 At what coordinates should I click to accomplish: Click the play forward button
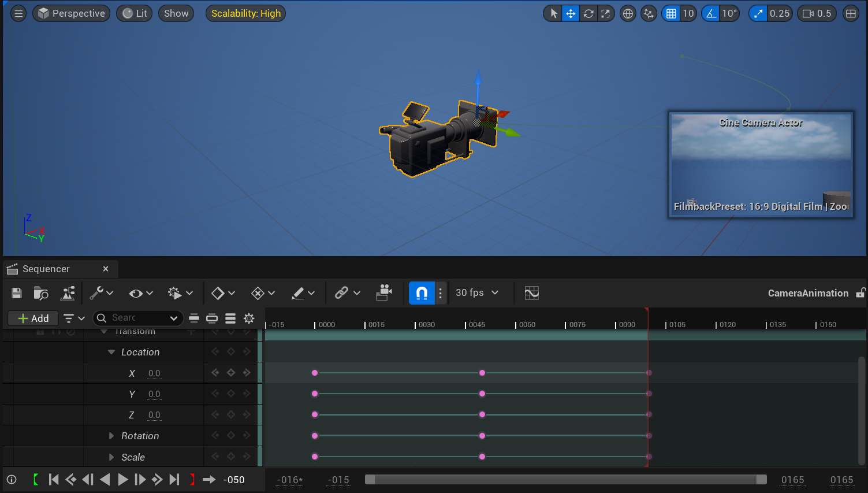click(122, 479)
